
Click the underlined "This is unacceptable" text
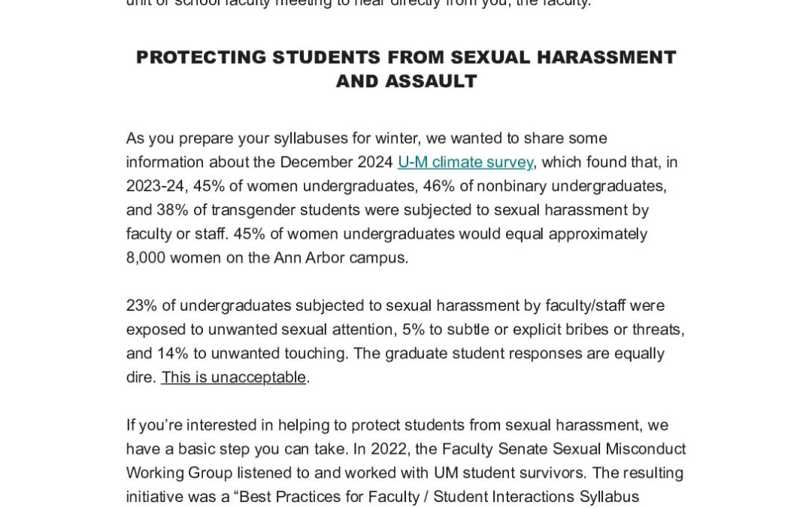click(x=233, y=377)
